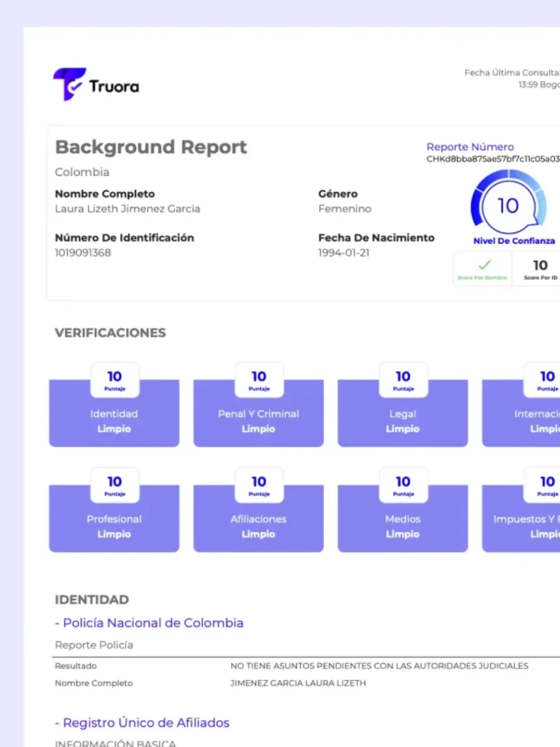
Task: Click the Profesional 10 Puntaje badge
Action: point(115,485)
